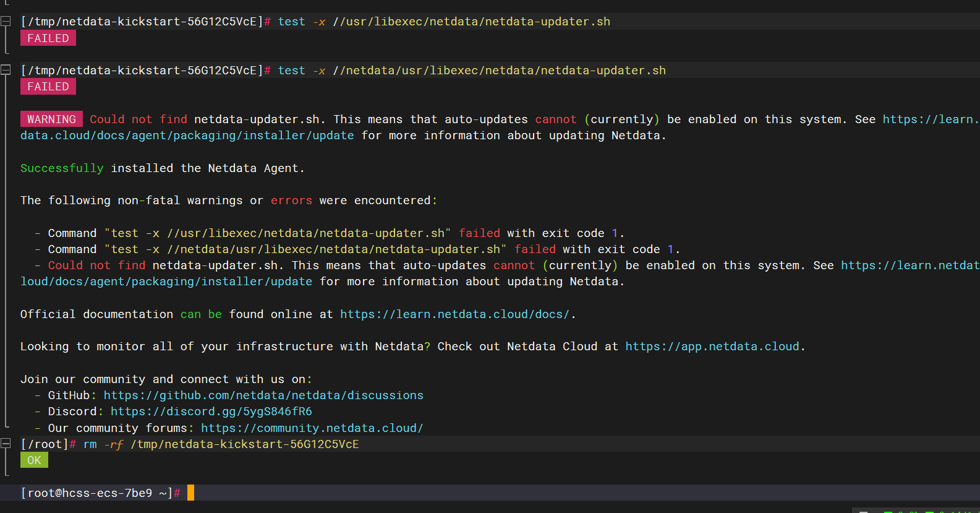This screenshot has width=980, height=513.
Task: Click the "Discord:" label
Action: [x=76, y=412]
